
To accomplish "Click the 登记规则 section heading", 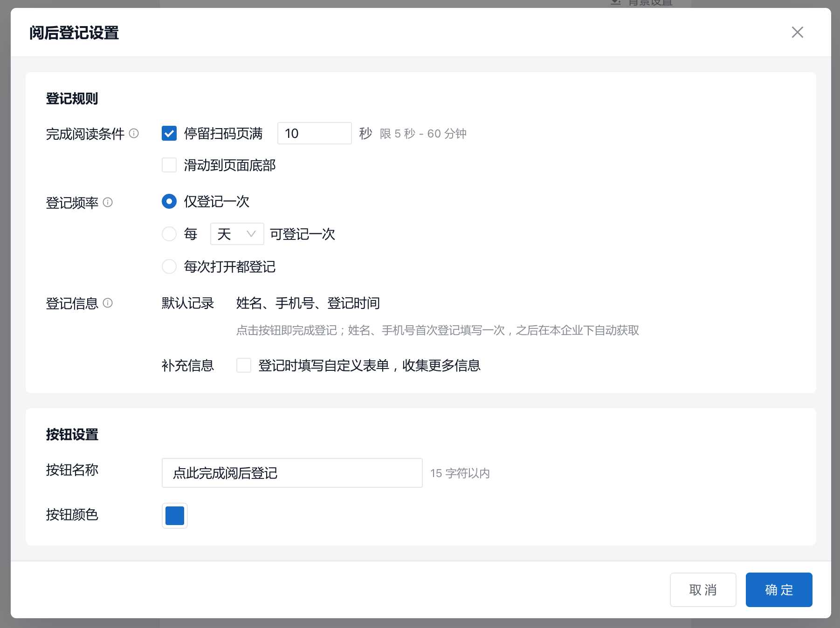I will pos(72,99).
